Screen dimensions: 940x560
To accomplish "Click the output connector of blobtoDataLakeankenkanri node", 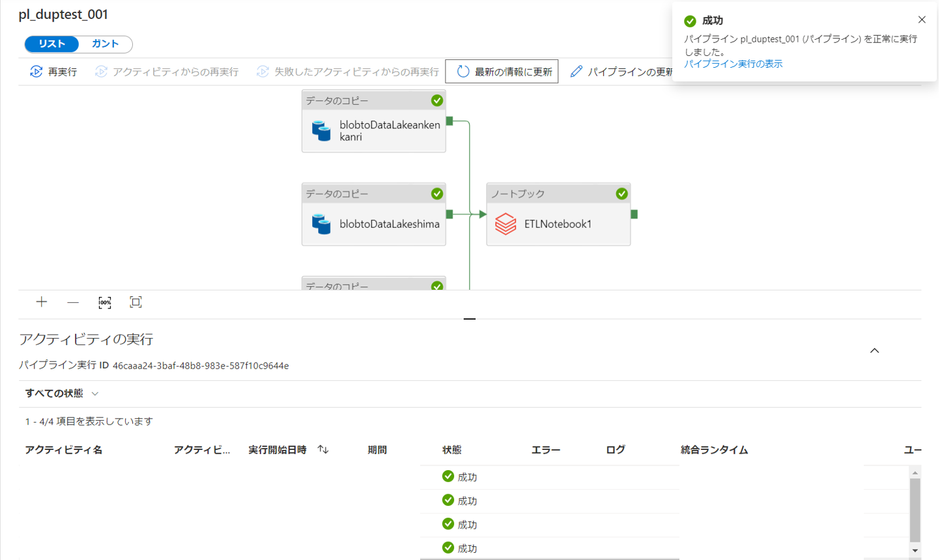I will pos(449,121).
